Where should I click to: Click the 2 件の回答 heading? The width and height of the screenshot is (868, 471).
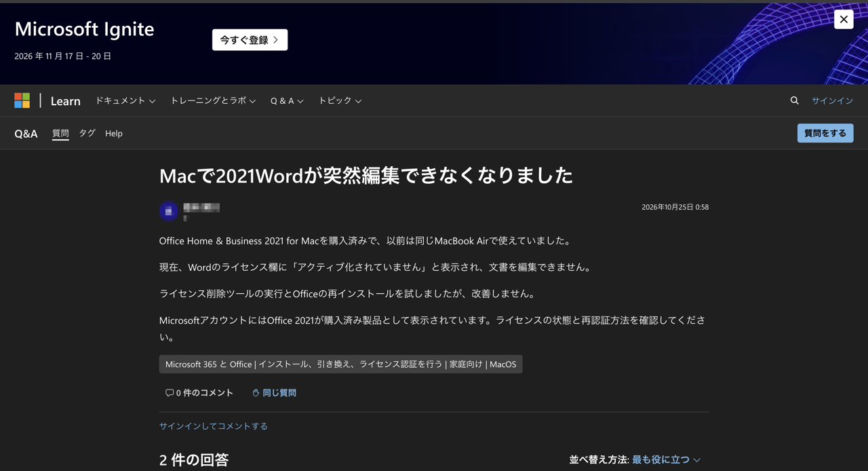coord(194,460)
